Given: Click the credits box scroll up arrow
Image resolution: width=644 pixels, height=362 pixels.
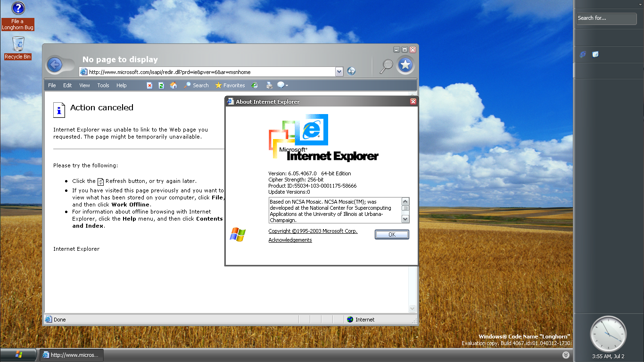Looking at the screenshot, I should 405,202.
